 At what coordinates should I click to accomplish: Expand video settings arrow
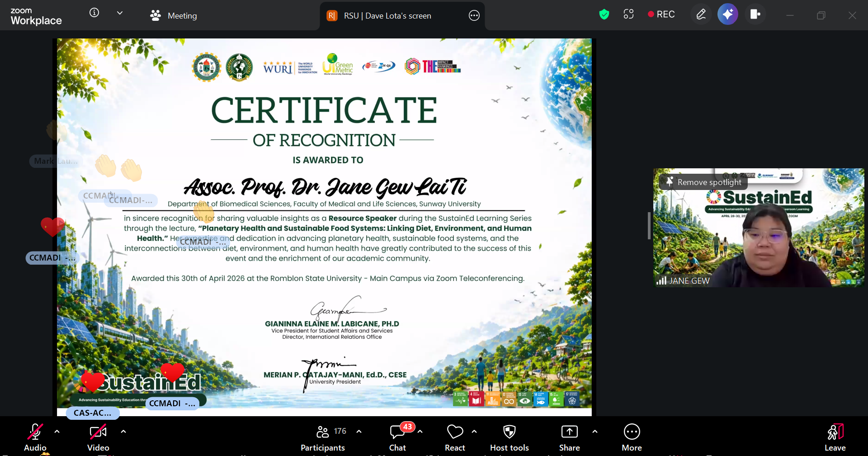pos(123,432)
